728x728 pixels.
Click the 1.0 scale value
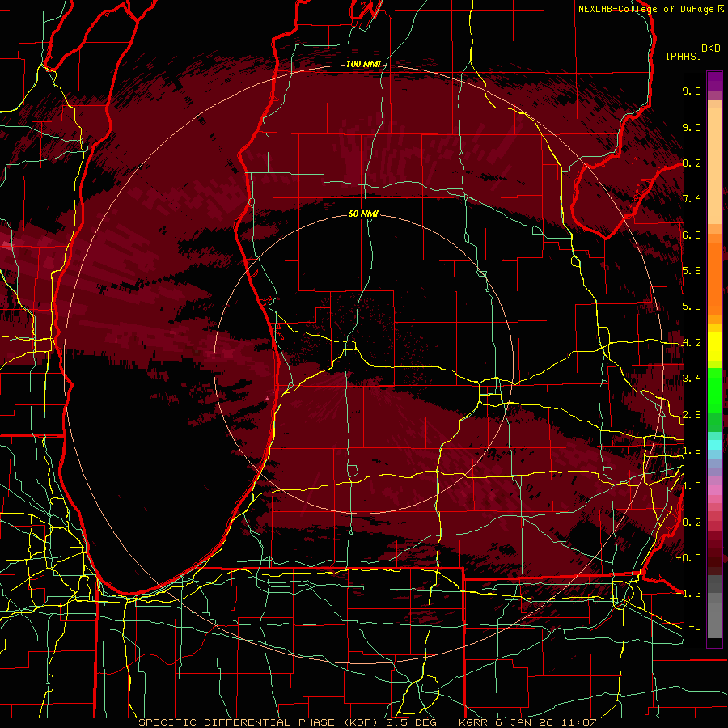click(x=692, y=486)
